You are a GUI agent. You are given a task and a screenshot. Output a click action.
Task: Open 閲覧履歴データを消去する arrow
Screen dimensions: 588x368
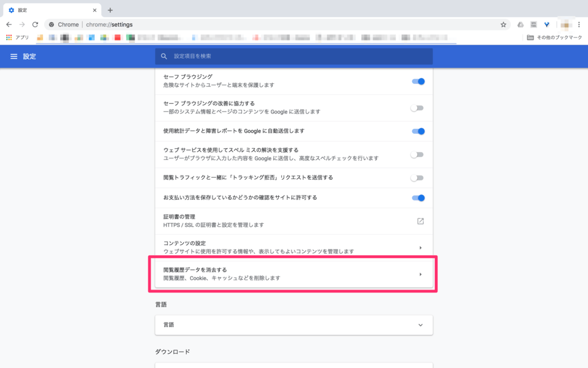(420, 274)
